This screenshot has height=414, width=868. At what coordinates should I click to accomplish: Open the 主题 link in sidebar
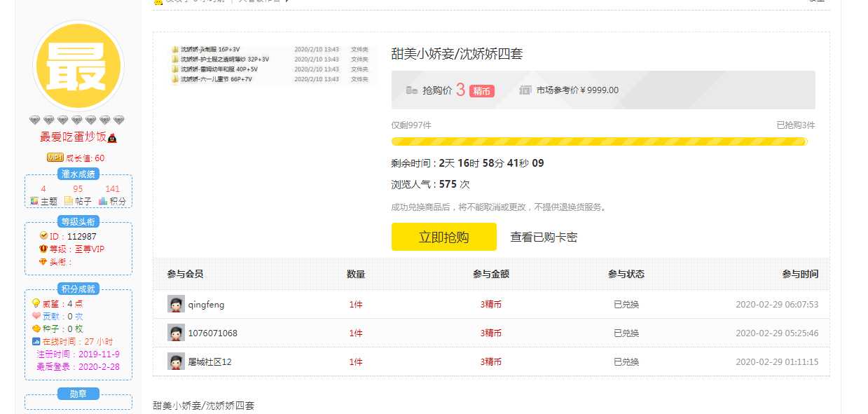click(x=48, y=201)
